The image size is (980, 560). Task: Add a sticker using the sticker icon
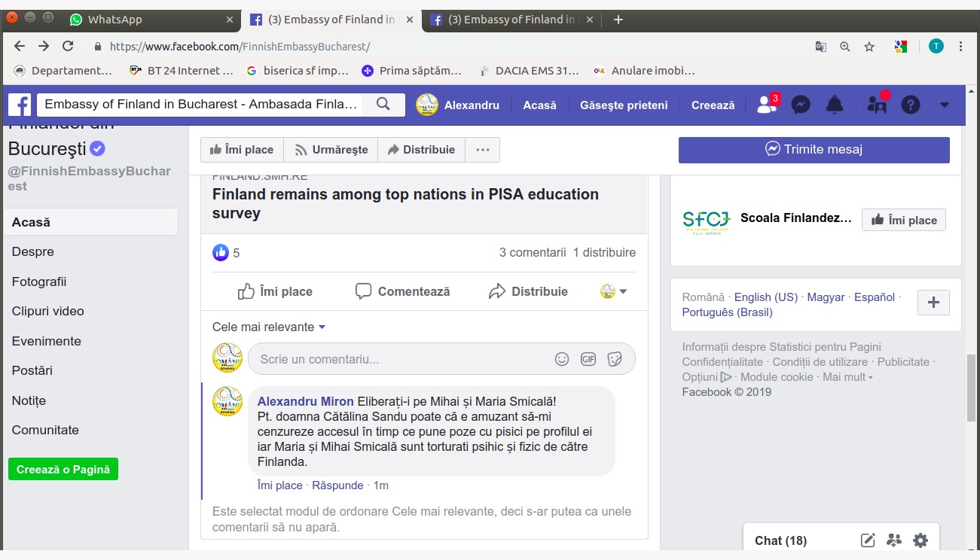[615, 359]
